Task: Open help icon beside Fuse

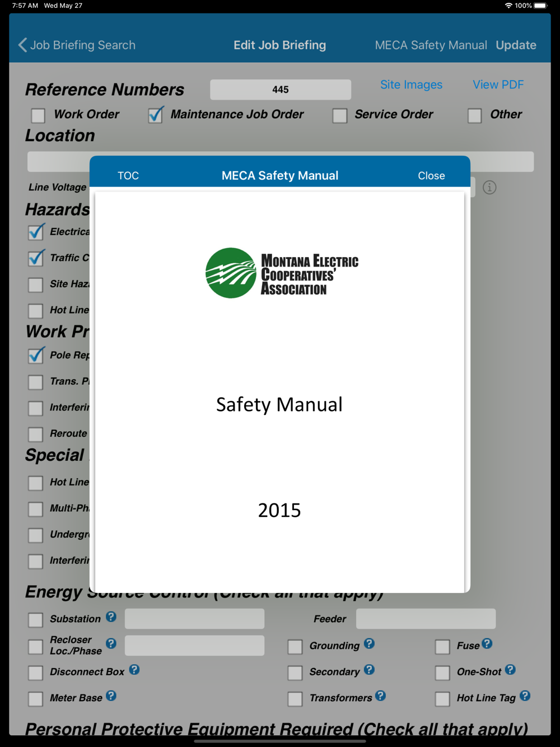Action: [487, 643]
